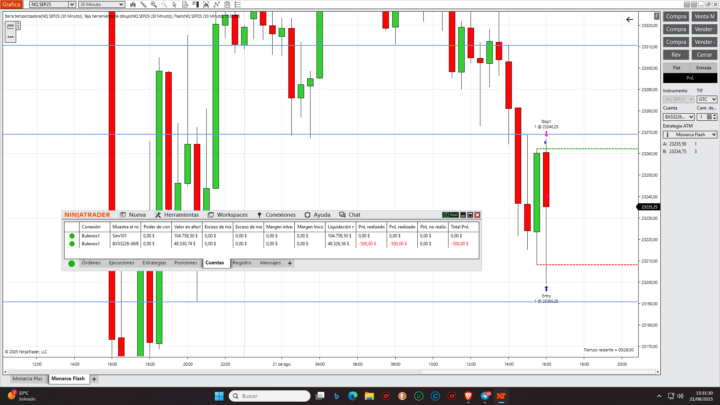Viewport: 720px width, 405px height.
Task: Click the chart horizontal scrollbar
Action: (331, 371)
